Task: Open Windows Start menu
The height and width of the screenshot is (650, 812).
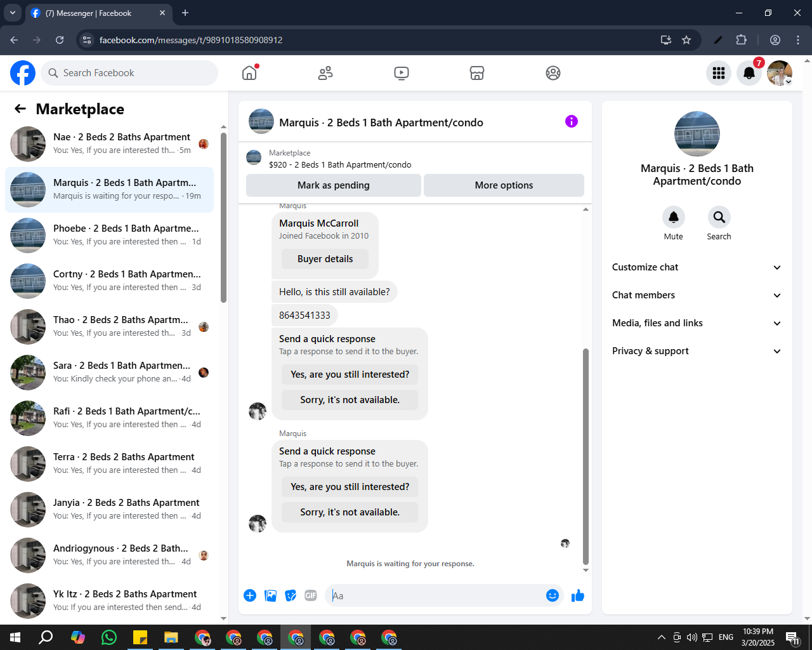Action: coord(15,637)
